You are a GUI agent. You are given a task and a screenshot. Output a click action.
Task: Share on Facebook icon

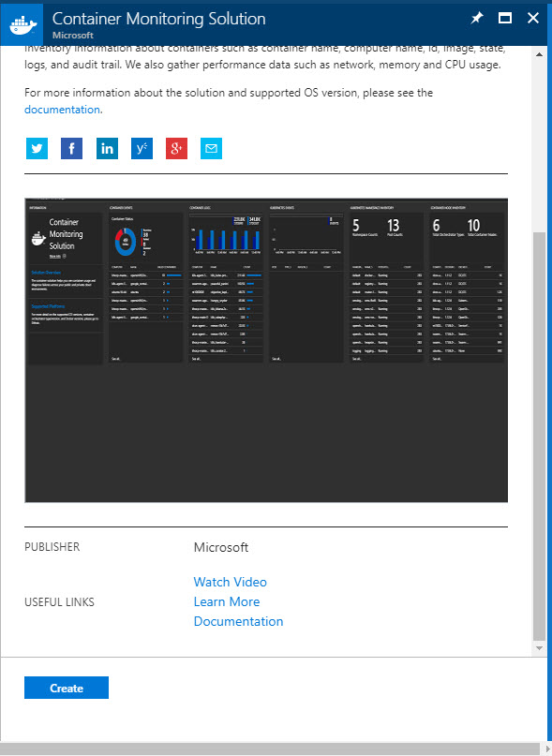coord(71,149)
